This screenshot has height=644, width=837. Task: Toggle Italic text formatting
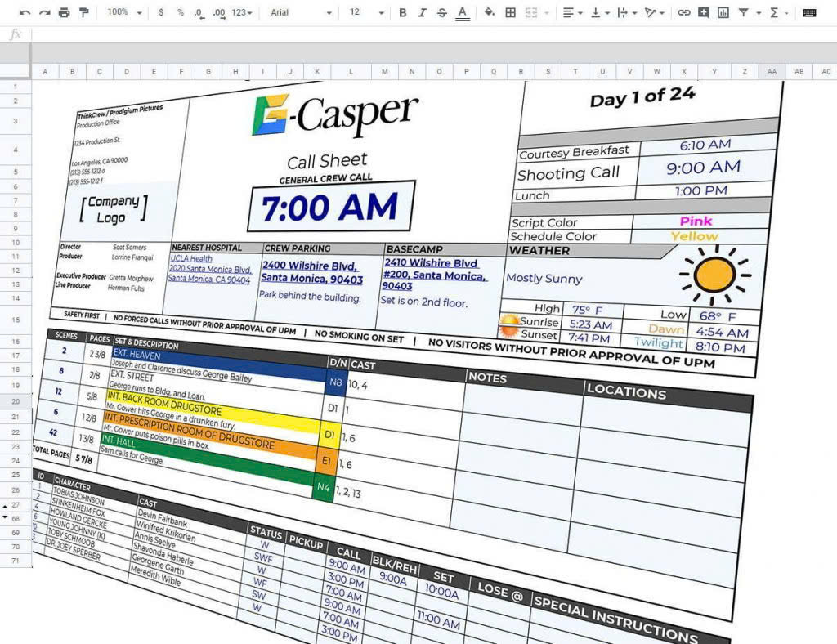[422, 13]
